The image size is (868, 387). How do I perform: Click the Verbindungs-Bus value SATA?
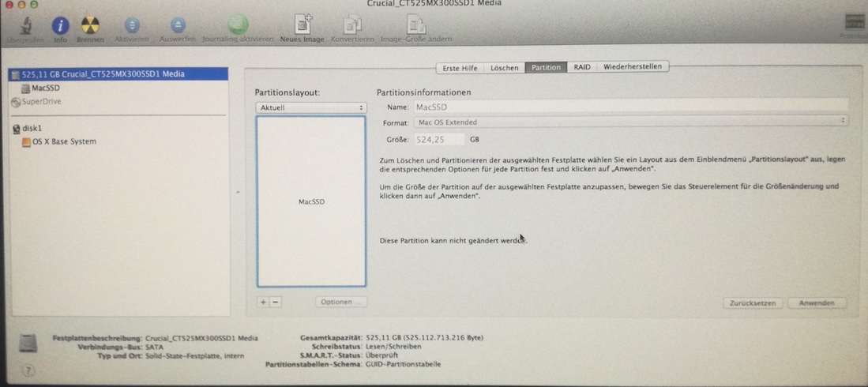[155, 348]
